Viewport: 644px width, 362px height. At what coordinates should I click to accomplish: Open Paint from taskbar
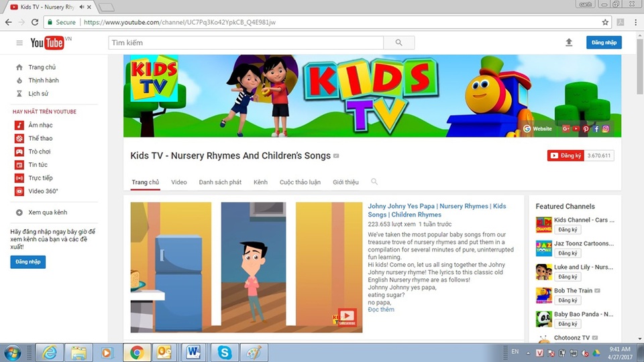click(x=254, y=353)
